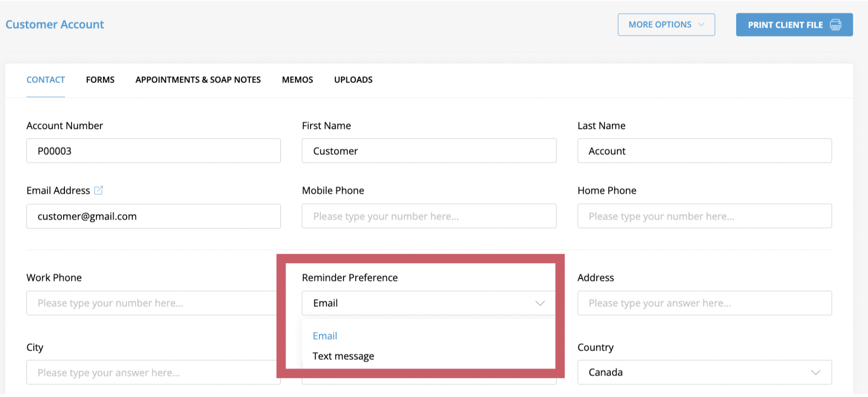Edit the First Name field
868x397 pixels.
[429, 151]
